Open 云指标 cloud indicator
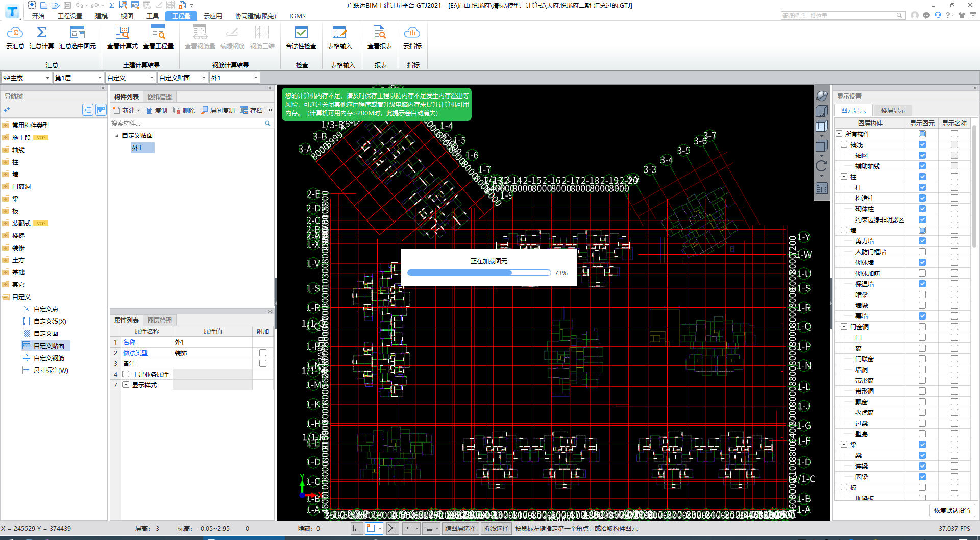 [x=412, y=37]
